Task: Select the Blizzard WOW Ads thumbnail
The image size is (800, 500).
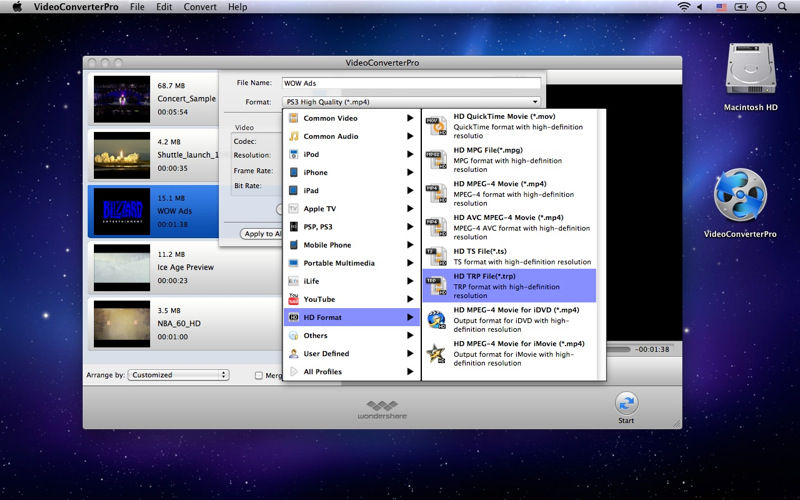Action: pyautogui.click(x=122, y=211)
